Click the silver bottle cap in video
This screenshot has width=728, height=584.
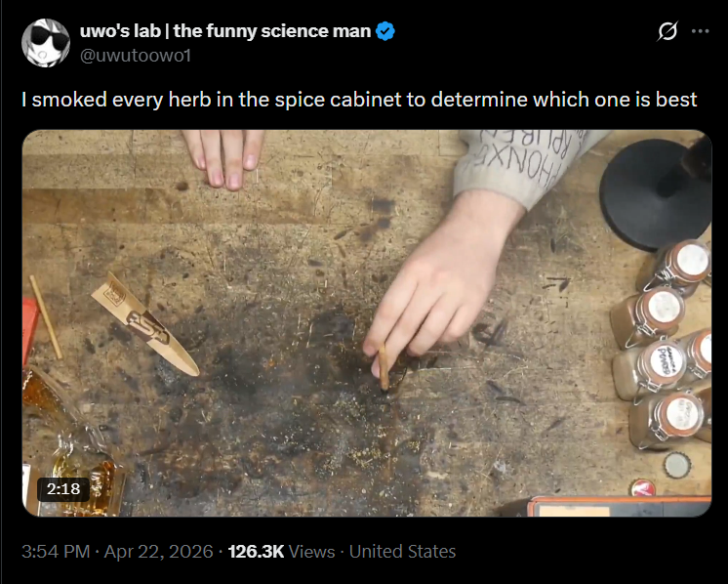click(x=677, y=465)
